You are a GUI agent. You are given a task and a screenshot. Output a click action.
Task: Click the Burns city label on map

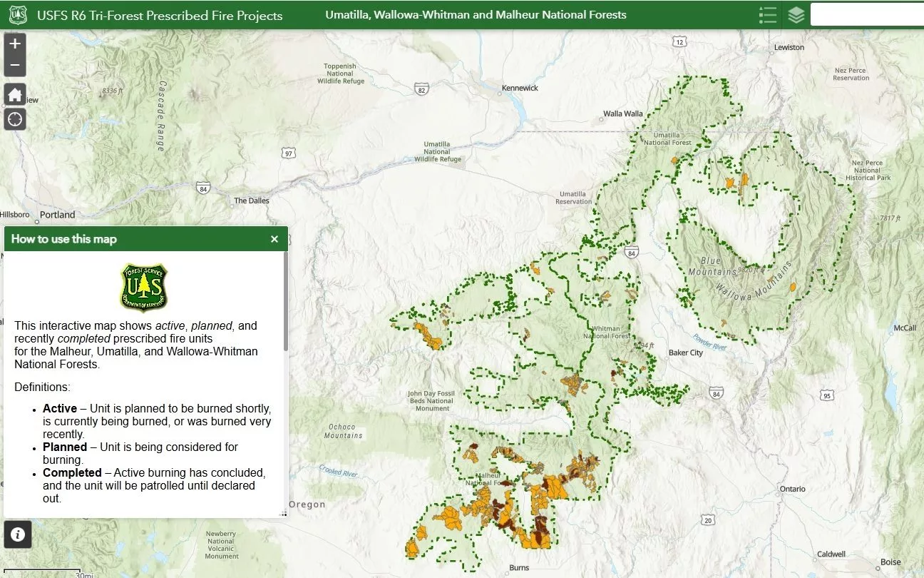[x=519, y=568]
